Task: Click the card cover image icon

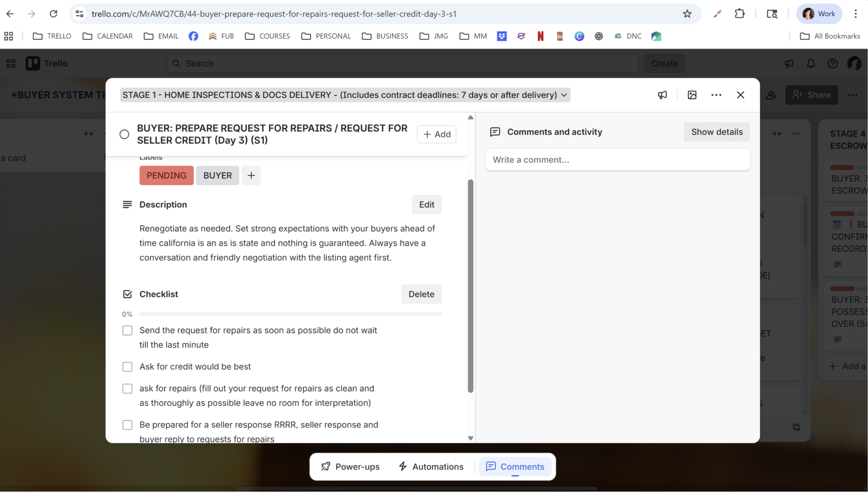Action: point(692,95)
